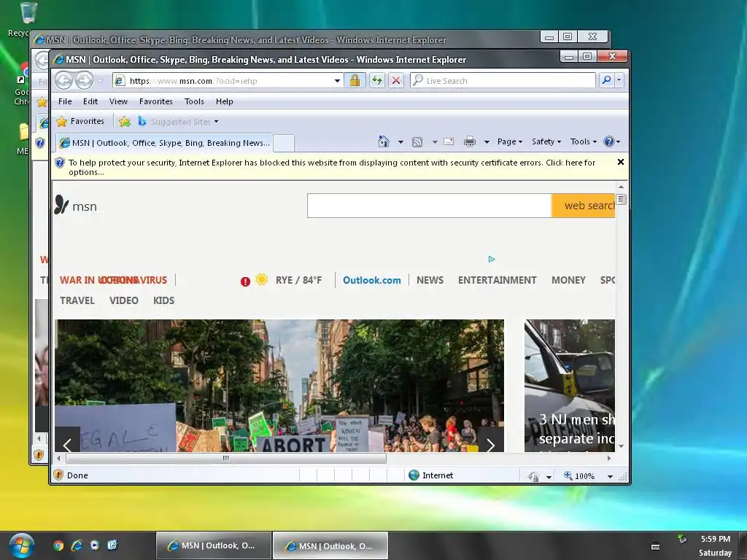Viewport: 747px width, 560px height.
Task: Click the security lock icon by address bar
Action: click(355, 80)
